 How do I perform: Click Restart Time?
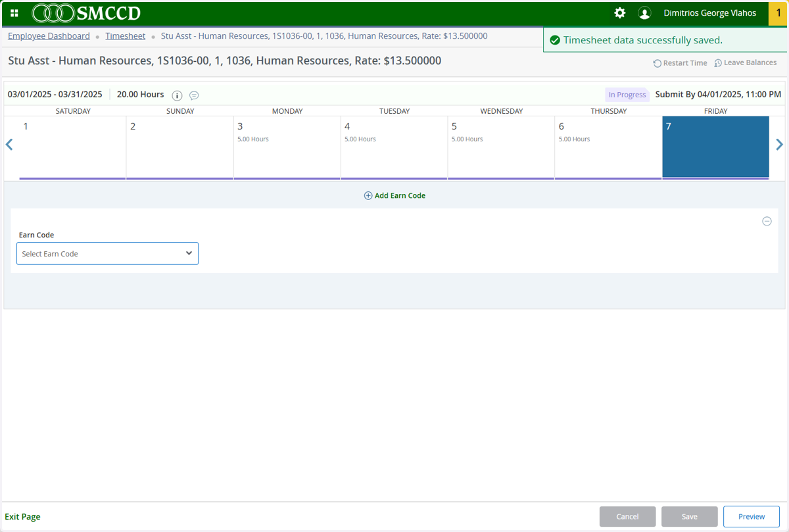click(x=680, y=63)
